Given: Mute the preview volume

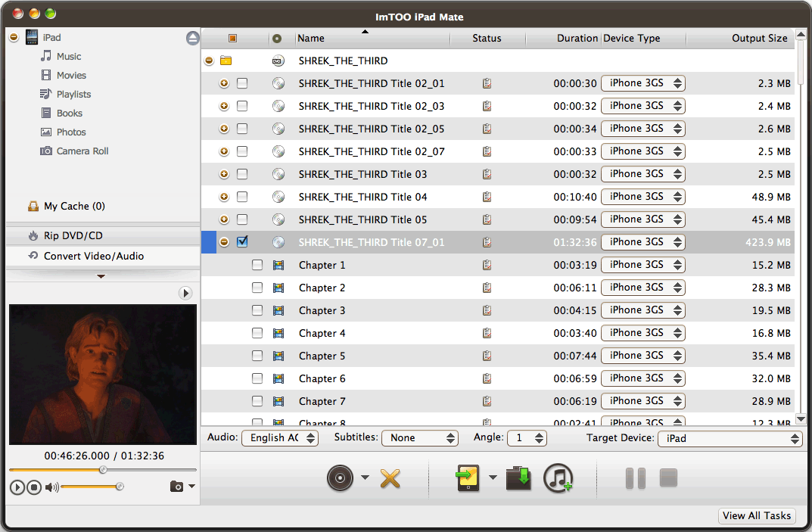Looking at the screenshot, I should [51, 487].
